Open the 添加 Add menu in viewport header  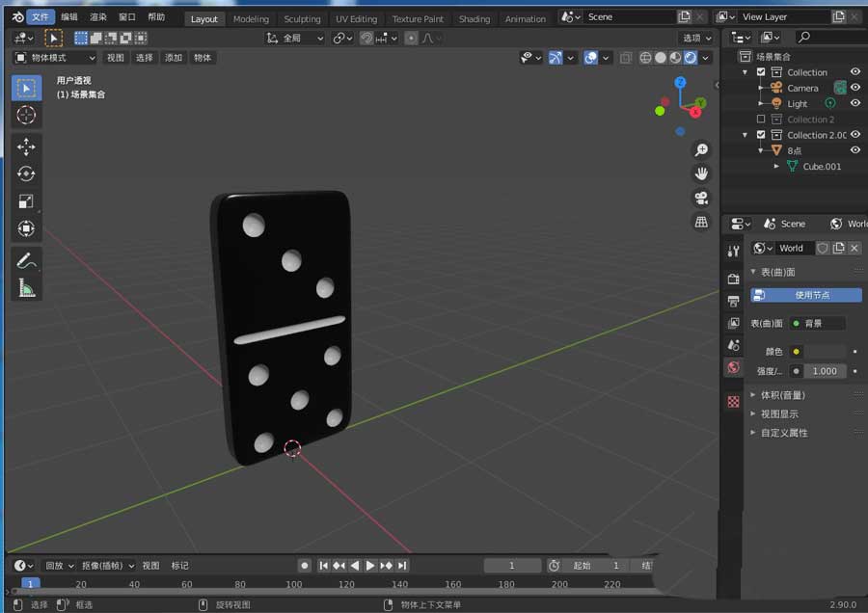174,58
